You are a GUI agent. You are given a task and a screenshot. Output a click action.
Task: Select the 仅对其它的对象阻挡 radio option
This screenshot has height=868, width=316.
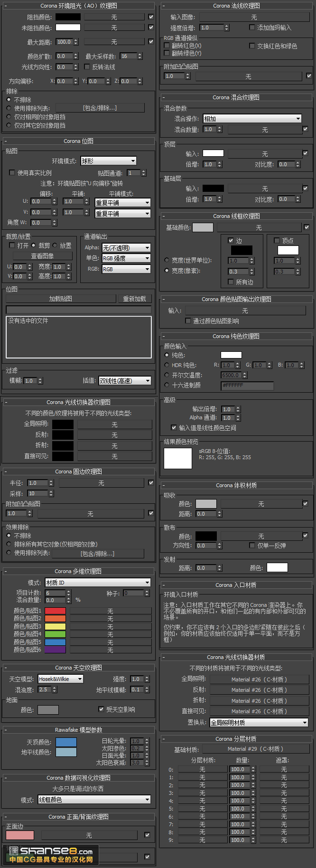(9, 125)
